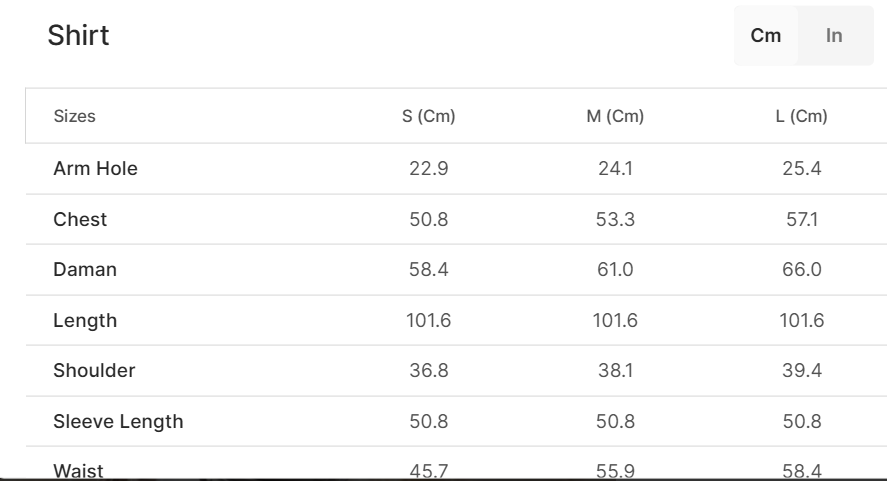Click Chest medium value 53.3
Viewport: 887px width, 481px height.
click(615, 220)
